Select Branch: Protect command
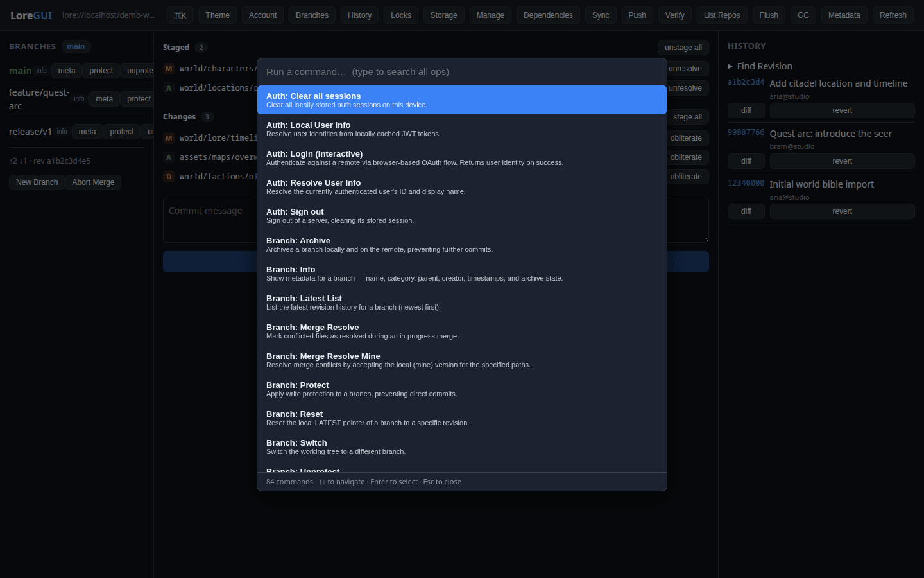This screenshot has height=578, width=924. (462, 389)
